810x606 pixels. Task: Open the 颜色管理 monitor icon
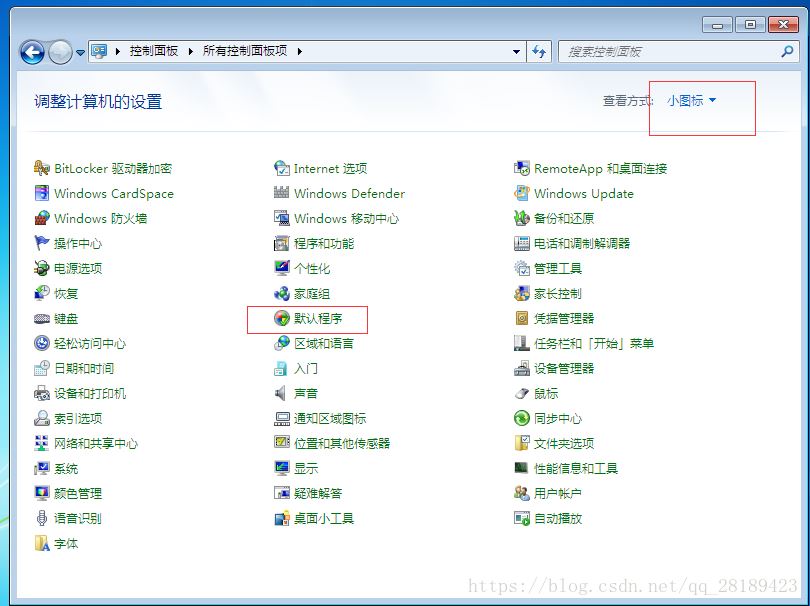[42, 493]
